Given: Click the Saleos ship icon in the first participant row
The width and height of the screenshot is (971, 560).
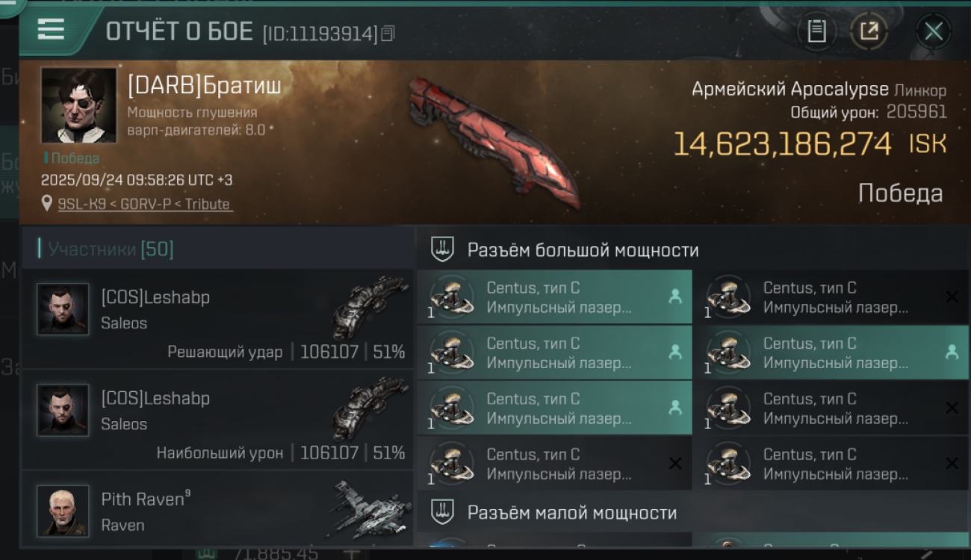Looking at the screenshot, I should click(x=370, y=306).
